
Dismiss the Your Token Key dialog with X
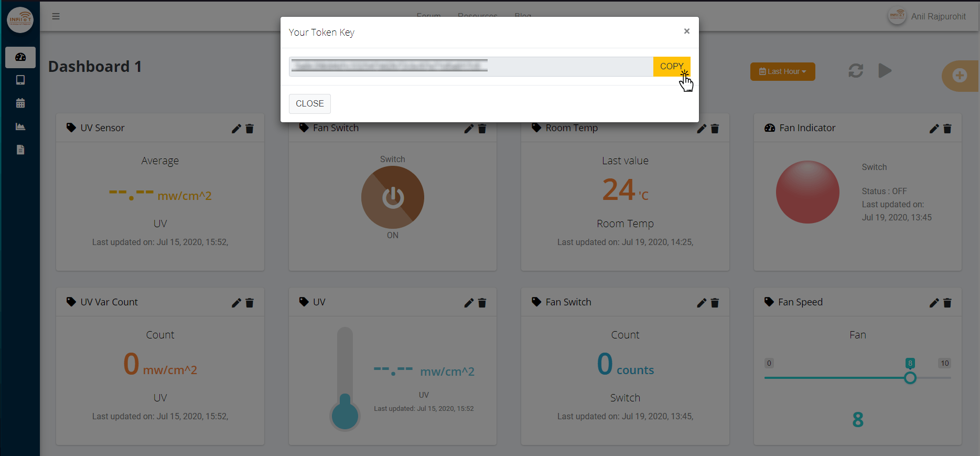(686, 31)
